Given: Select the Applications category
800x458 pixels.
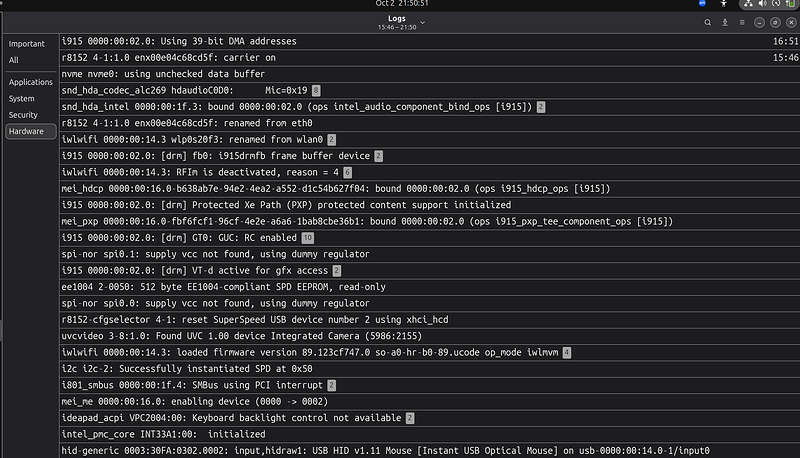Looking at the screenshot, I should tap(31, 82).
